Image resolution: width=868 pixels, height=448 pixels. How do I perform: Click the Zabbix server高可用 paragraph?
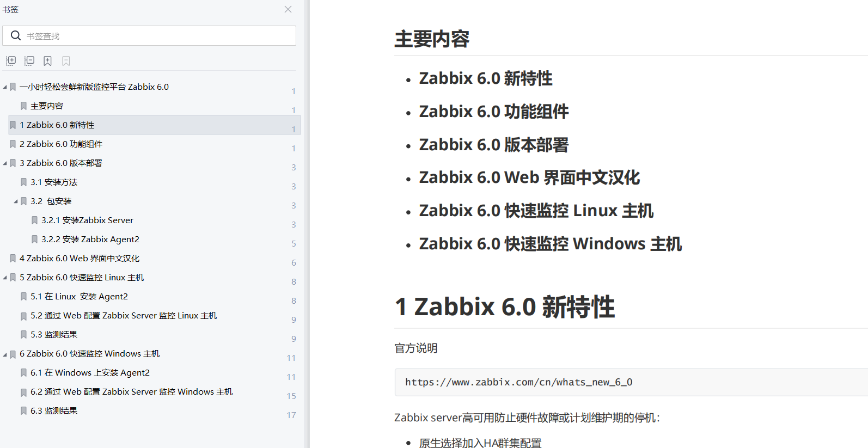pos(527,418)
